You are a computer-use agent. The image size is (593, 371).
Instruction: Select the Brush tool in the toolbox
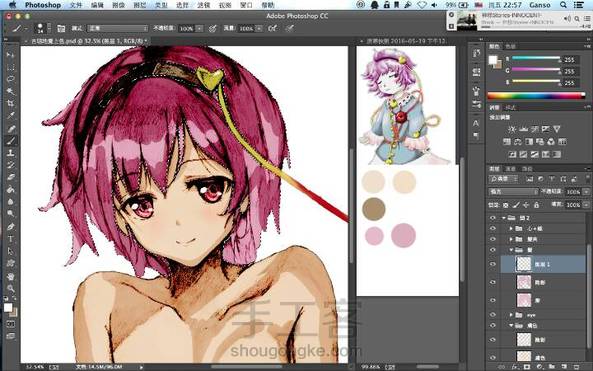(x=11, y=141)
